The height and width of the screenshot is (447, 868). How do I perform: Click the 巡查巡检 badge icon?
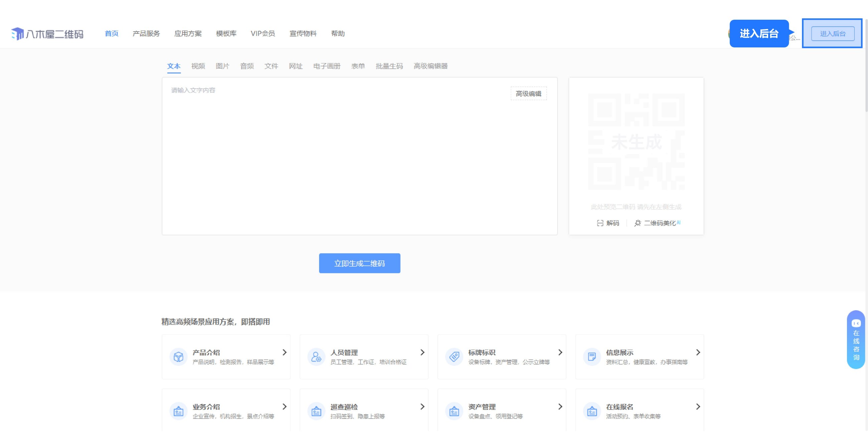point(316,411)
